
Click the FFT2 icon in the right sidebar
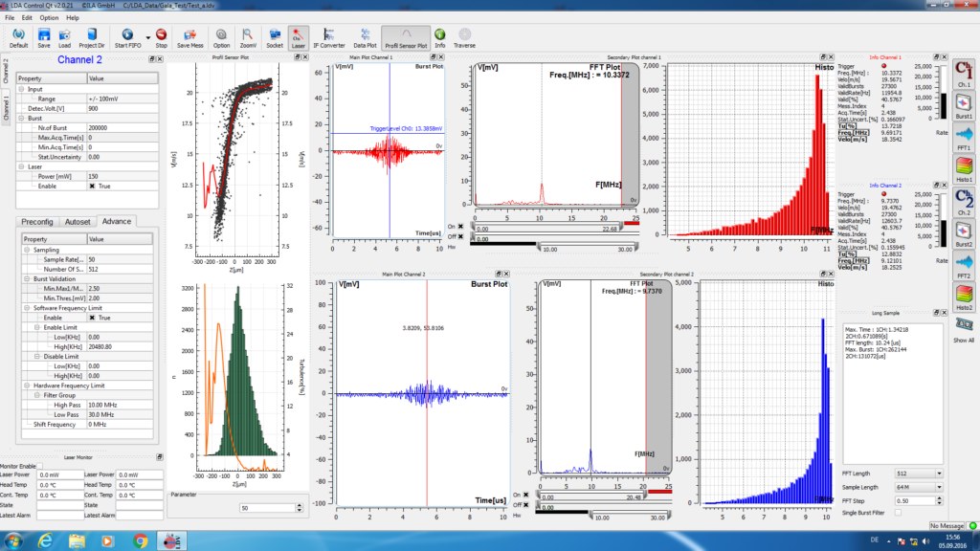point(964,264)
